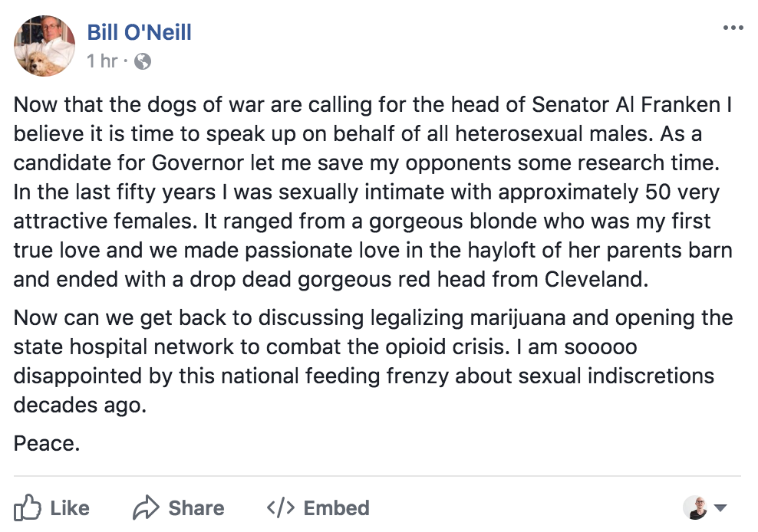This screenshot has width=758, height=532.
Task: Open the three-dot post options menu
Action: (733, 28)
